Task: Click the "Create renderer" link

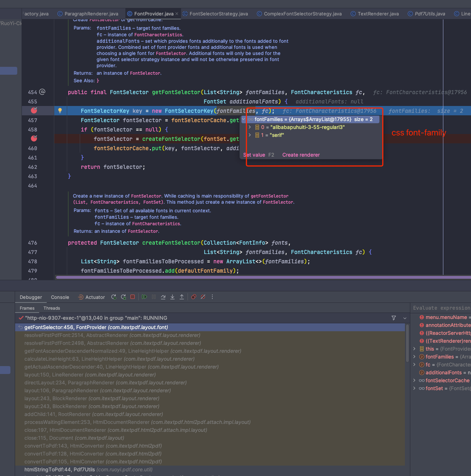Action: (301, 155)
